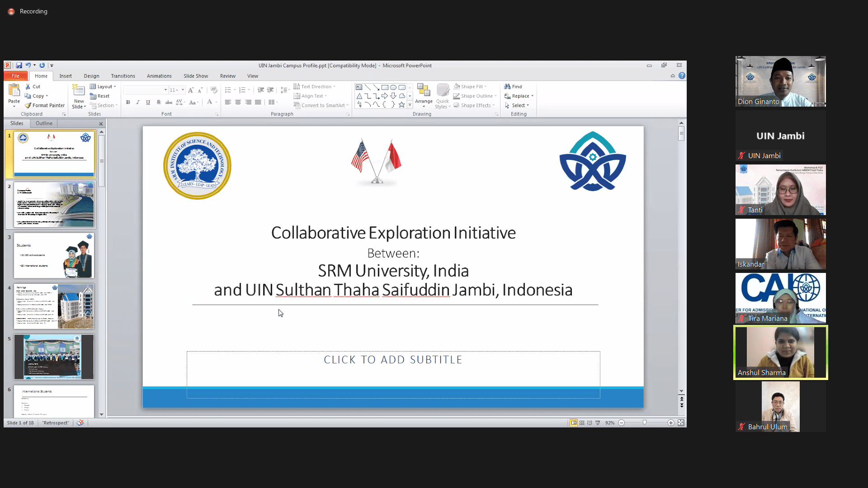This screenshot has width=868, height=488.
Task: Switch to the Animations tab
Action: click(159, 76)
